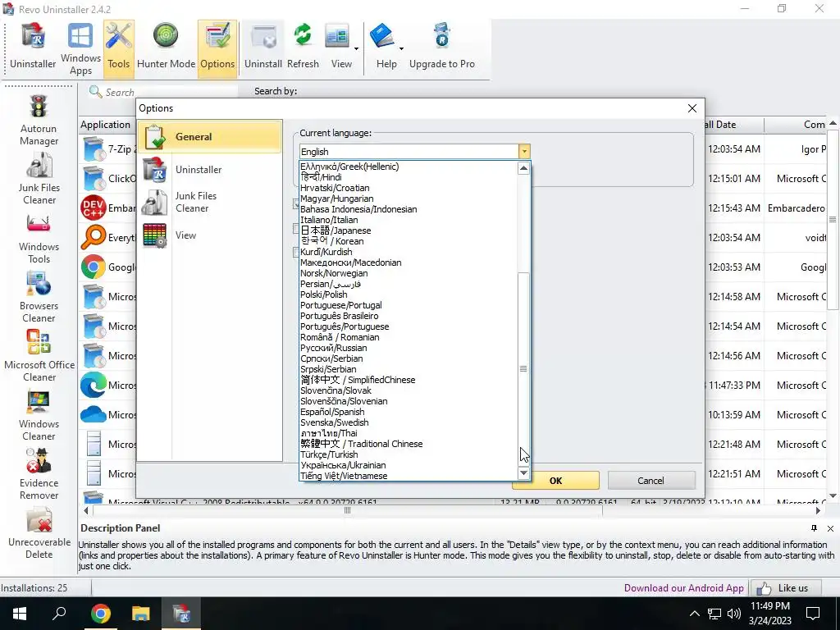The image size is (840, 630).
Task: Choose Українська/Ukrainian from language list
Action: [x=343, y=465]
